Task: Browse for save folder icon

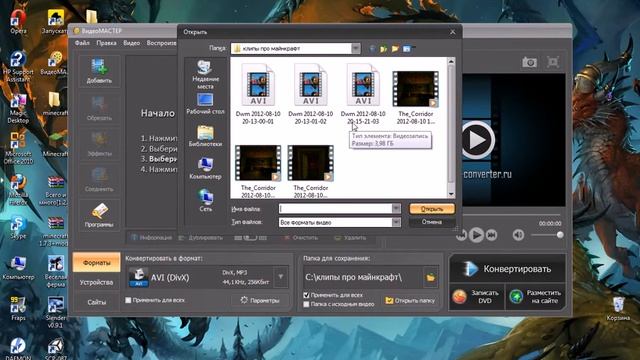Action: [x=431, y=278]
